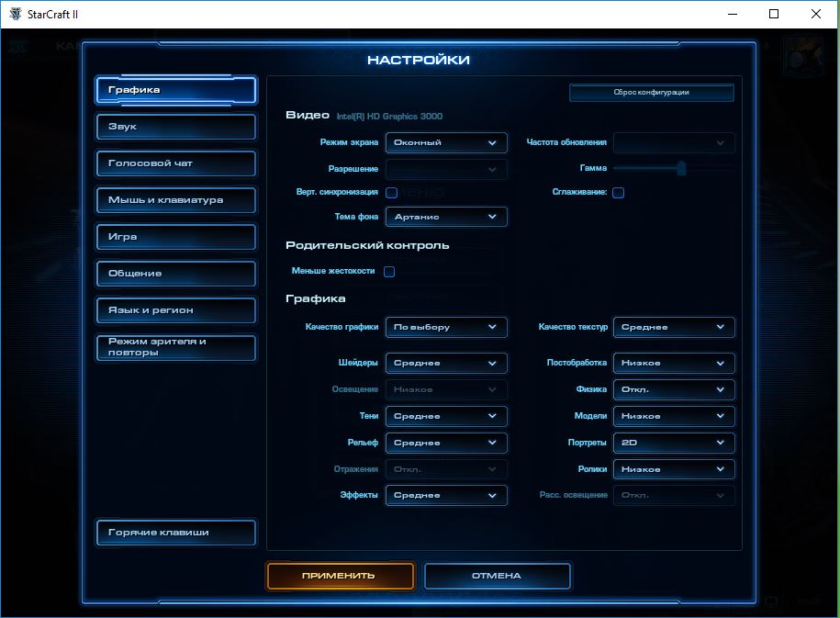This screenshot has height=618, width=840.
Task: Open the Физика dropdown
Action: coord(674,389)
